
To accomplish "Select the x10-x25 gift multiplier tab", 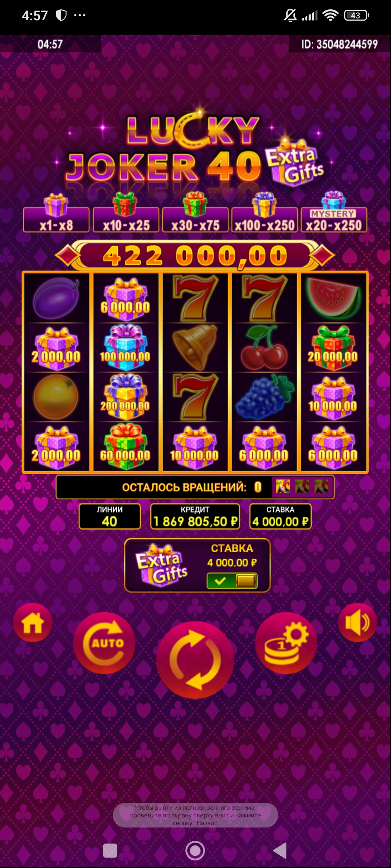I will [126, 220].
